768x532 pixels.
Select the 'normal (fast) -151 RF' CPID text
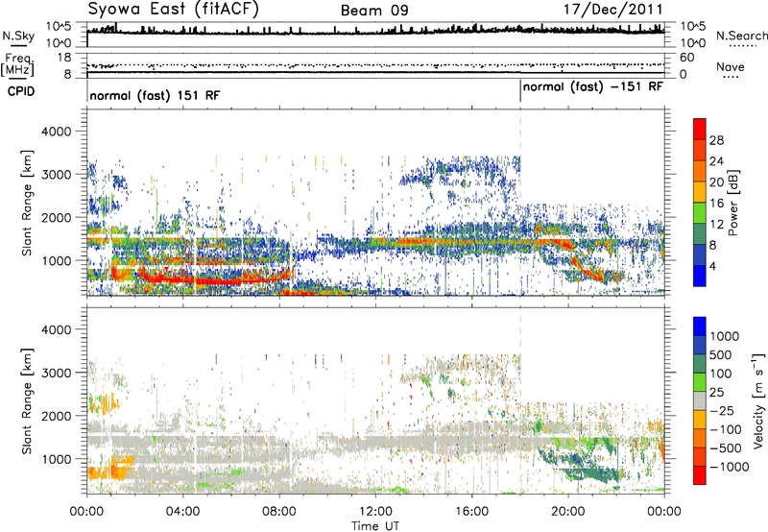pyautogui.click(x=593, y=87)
